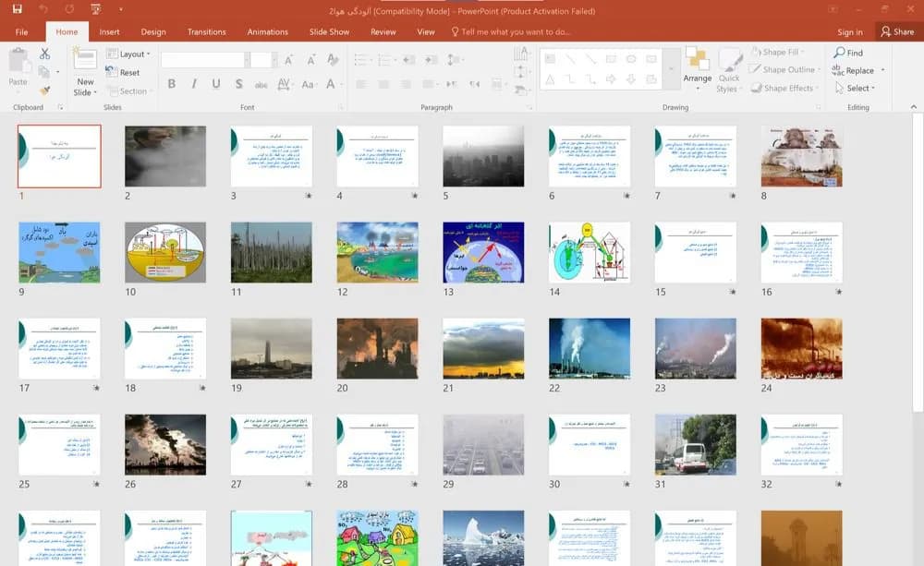This screenshot has height=566, width=924.
Task: Click the Save icon in quick access toolbar
Action: [x=17, y=9]
